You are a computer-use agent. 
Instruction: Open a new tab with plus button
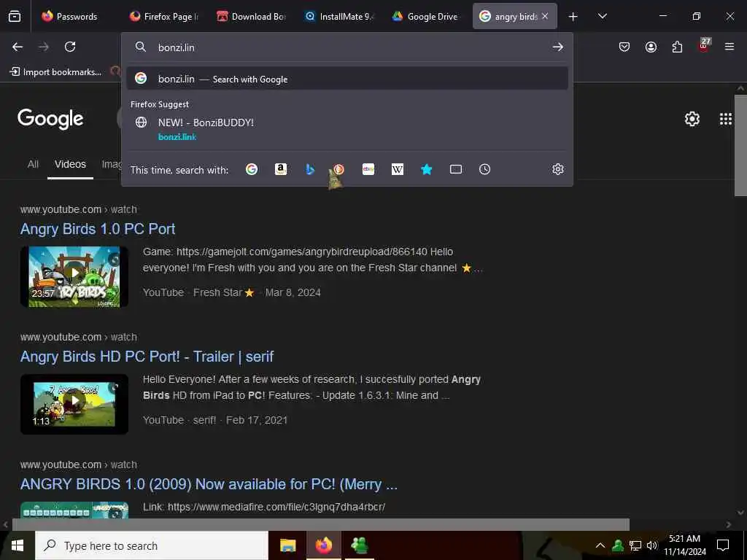pyautogui.click(x=573, y=16)
